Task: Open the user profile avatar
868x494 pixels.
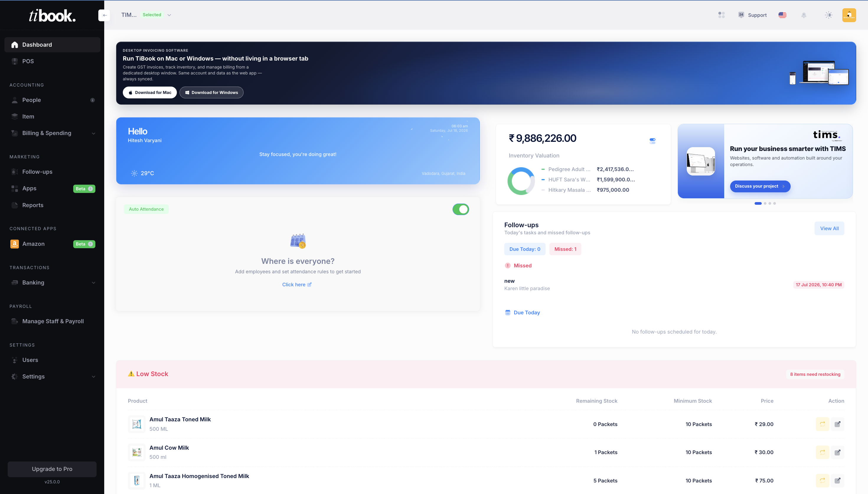Action: (x=849, y=15)
